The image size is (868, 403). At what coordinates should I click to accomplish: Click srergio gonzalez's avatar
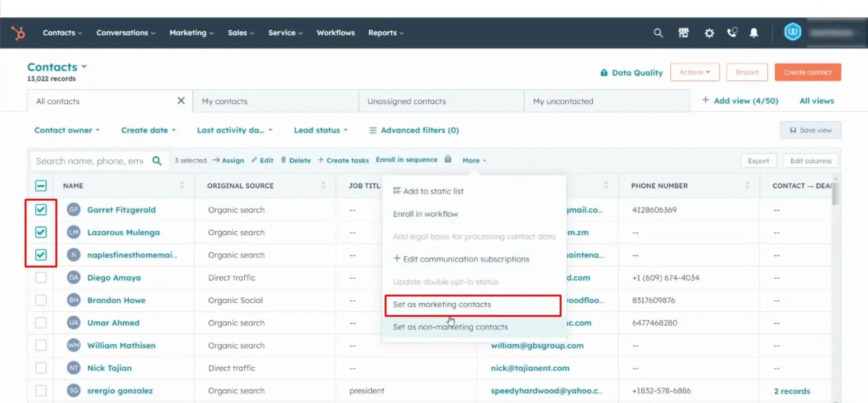(x=74, y=390)
